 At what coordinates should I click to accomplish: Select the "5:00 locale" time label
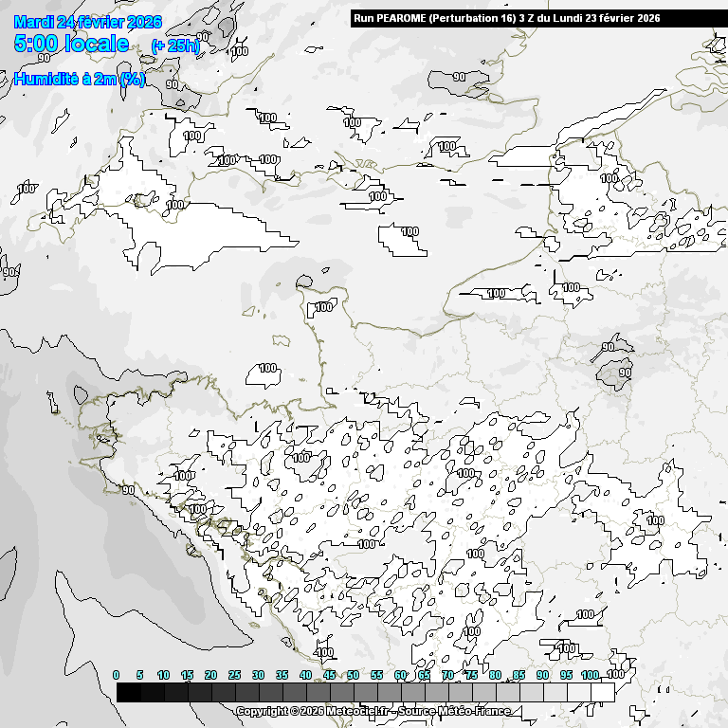[x=72, y=44]
